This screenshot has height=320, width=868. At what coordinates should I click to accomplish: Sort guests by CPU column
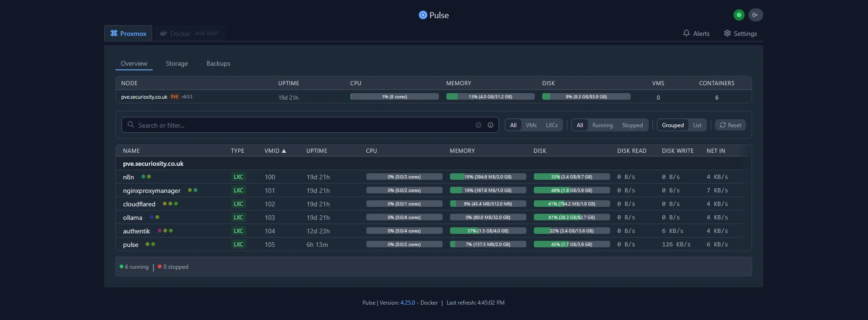pyautogui.click(x=371, y=151)
